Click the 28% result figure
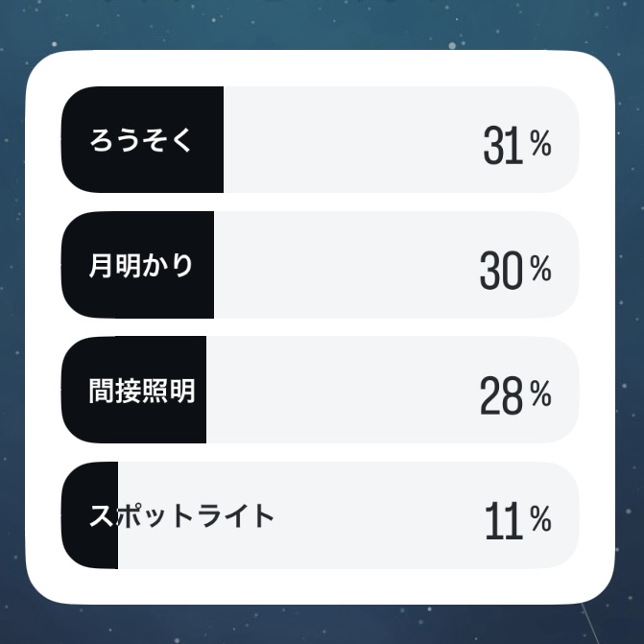 pos(515,395)
